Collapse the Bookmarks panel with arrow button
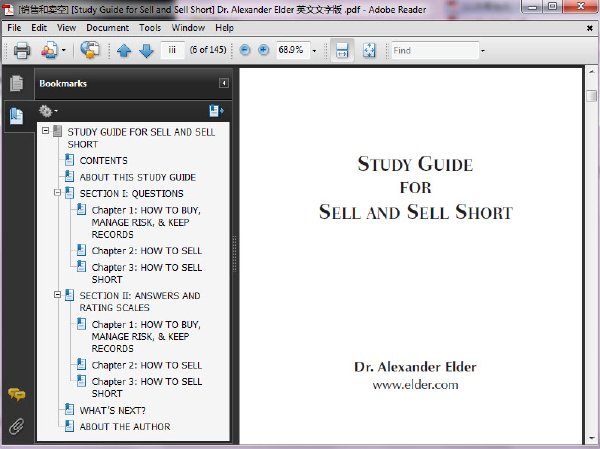The image size is (600, 449). pyautogui.click(x=224, y=83)
